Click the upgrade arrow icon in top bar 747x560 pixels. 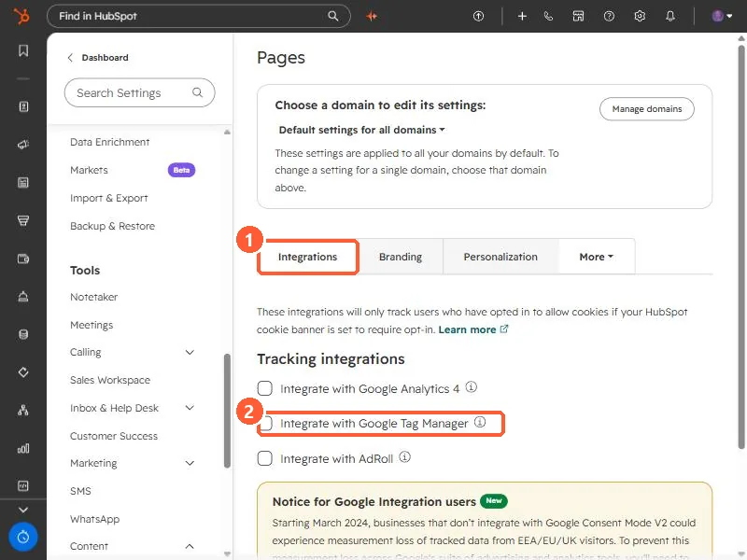click(x=478, y=16)
